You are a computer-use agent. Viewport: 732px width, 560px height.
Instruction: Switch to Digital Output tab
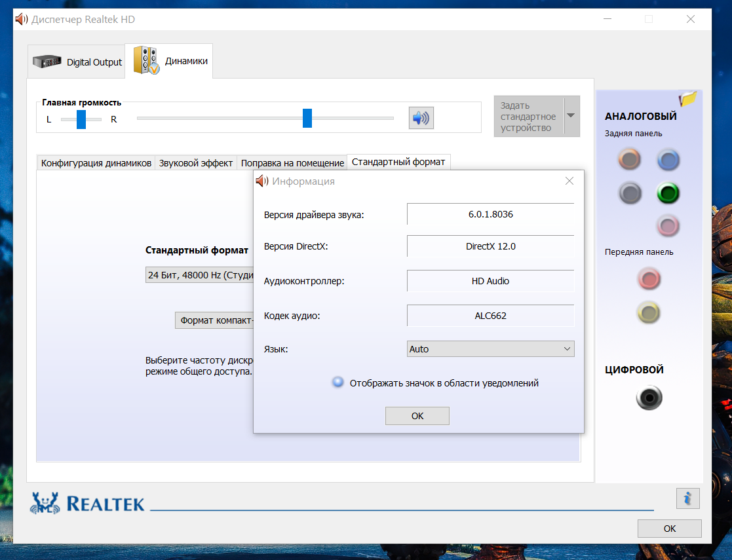[x=77, y=61]
